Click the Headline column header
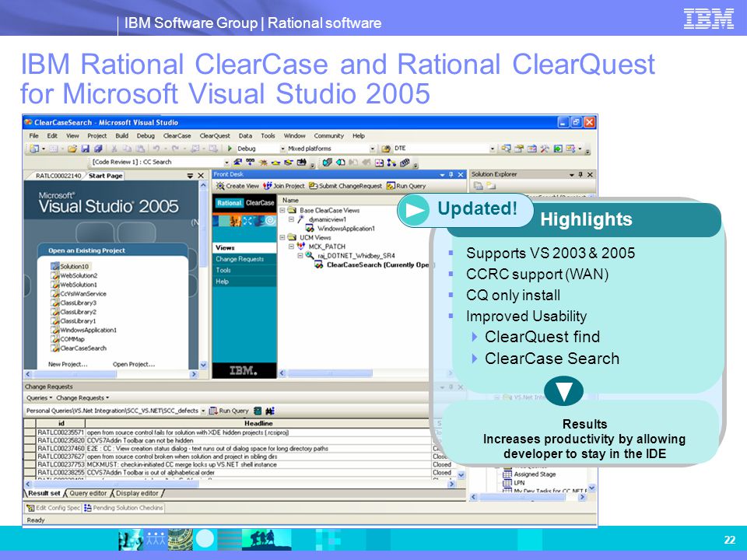This screenshot has width=747, height=560. point(258,423)
